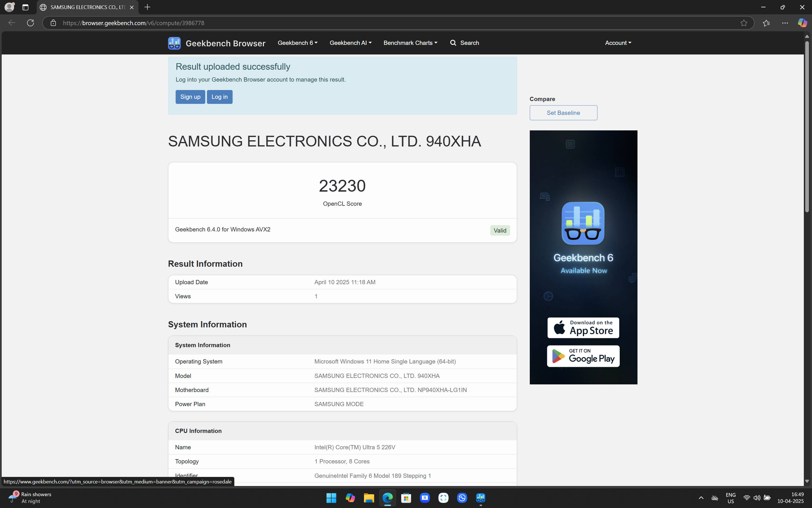Click the browser profile avatar icon
Viewport: 812px width, 508px height.
[9, 7]
